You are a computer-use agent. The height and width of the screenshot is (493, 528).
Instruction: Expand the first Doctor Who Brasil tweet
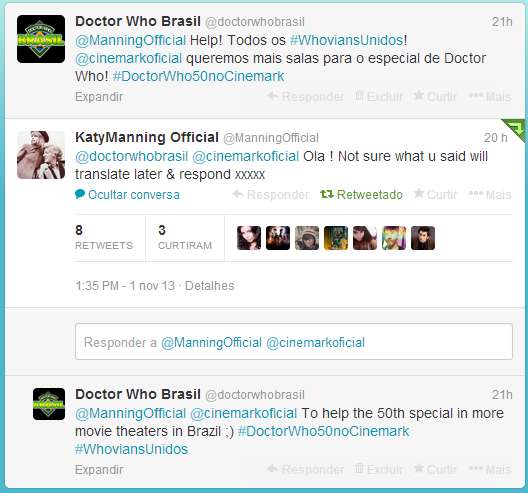(99, 97)
